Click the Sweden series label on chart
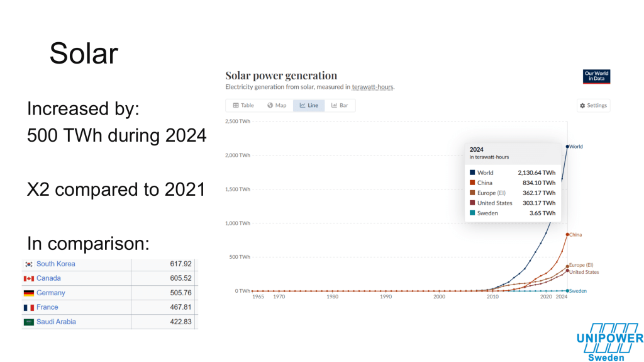Viewport: 644px width, 362px height. click(577, 291)
